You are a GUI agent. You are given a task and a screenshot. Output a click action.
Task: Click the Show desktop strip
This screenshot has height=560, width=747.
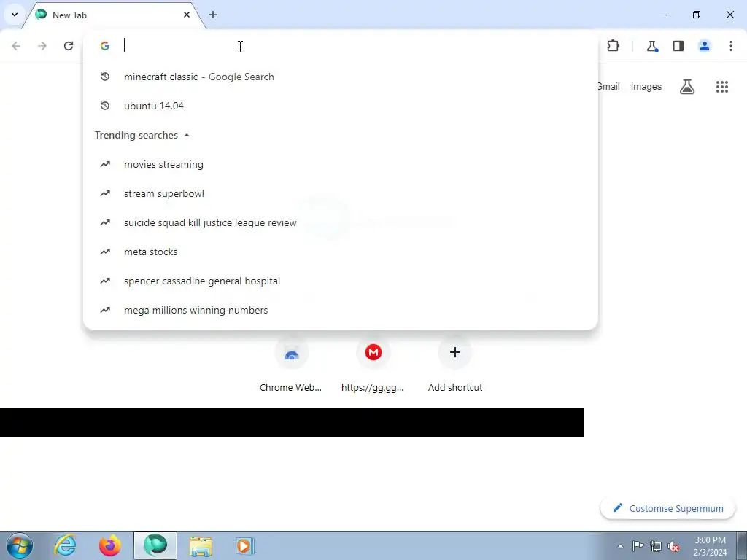pyautogui.click(x=741, y=545)
